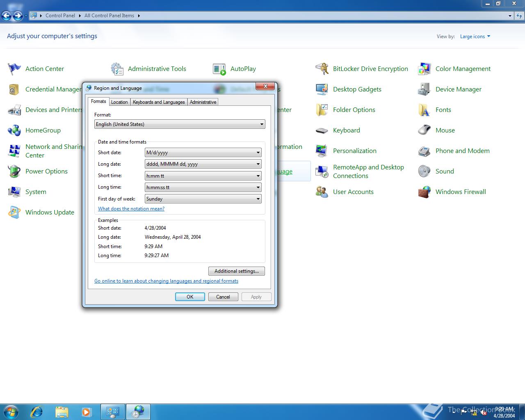The height and width of the screenshot is (420, 525).
Task: Select the Control Panel taskbar button
Action: click(x=113, y=411)
